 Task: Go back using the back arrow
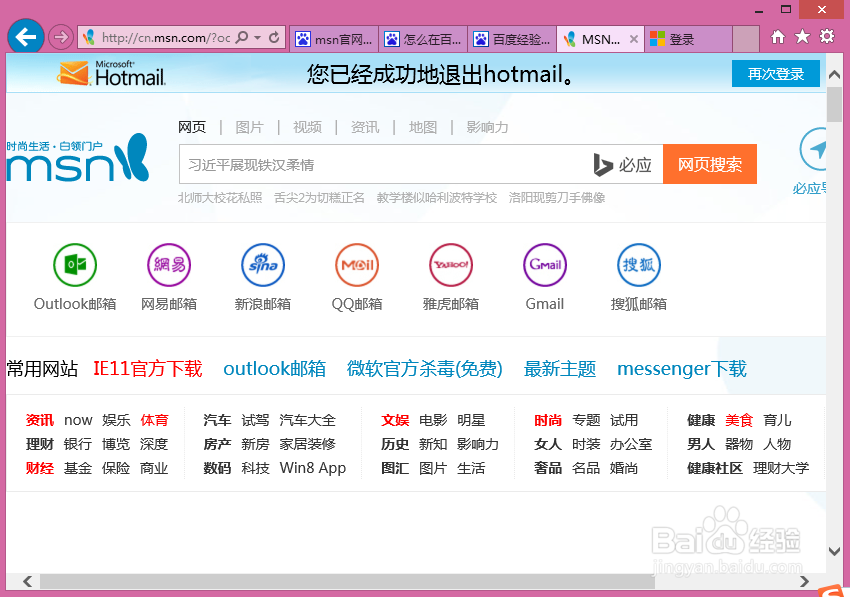point(25,36)
